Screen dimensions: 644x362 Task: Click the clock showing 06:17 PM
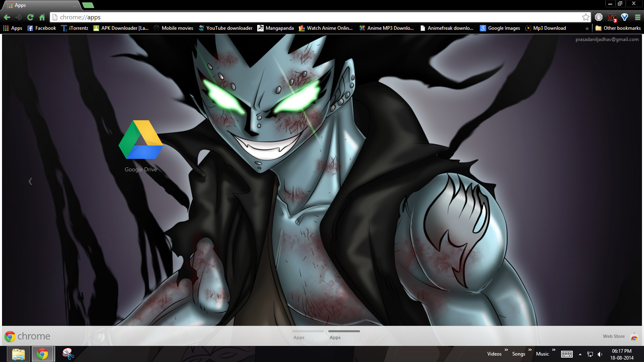621,354
